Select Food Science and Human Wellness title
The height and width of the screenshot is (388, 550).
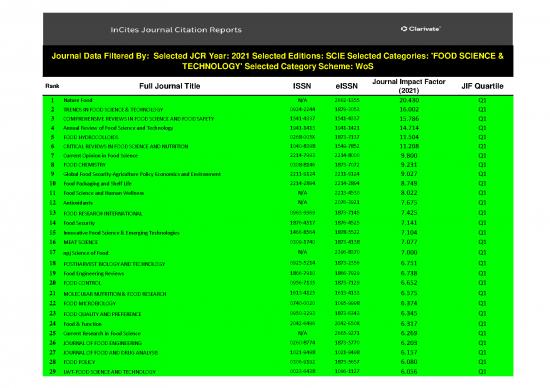[x=103, y=193]
